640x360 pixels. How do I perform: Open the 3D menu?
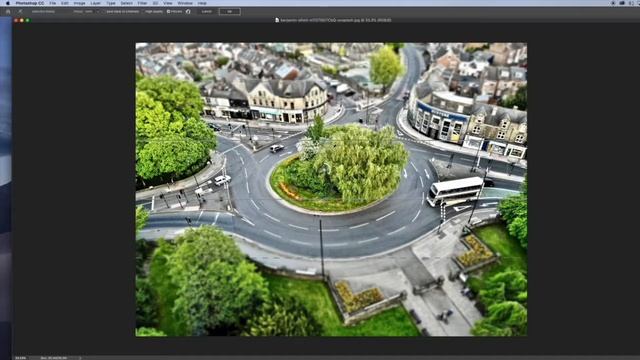(155, 3)
